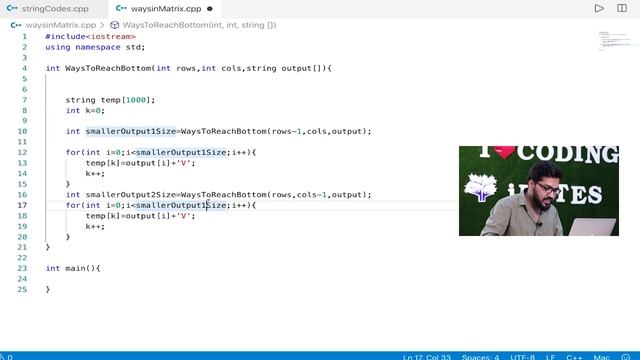Click the WaysToReachBottom function definition name on line 4
640x360 pixels.
[x=108, y=68]
